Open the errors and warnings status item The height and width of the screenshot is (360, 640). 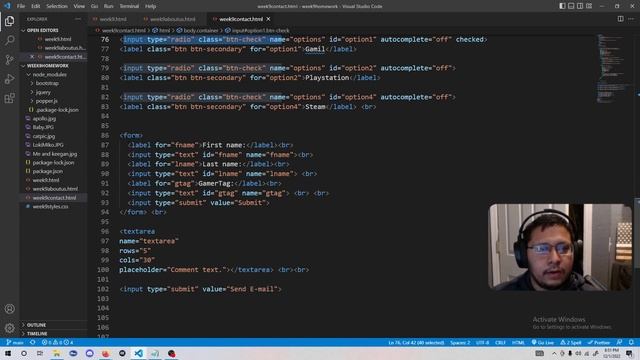[x=57, y=342]
